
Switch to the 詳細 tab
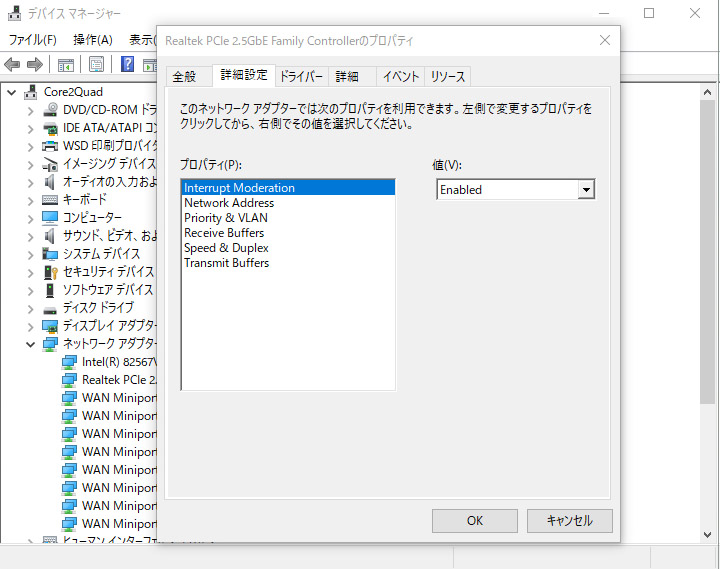[x=352, y=76]
